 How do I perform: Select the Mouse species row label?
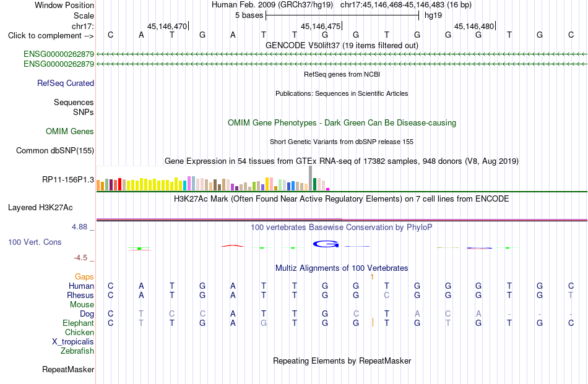(82, 305)
